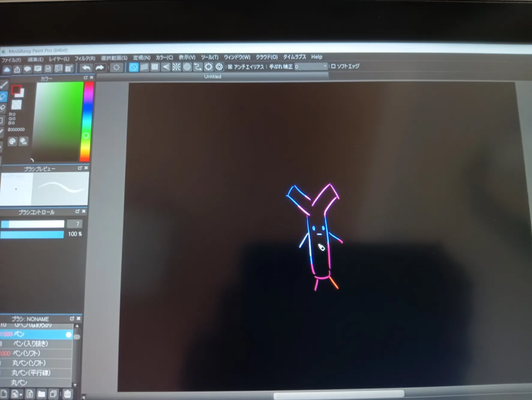Click the loading spinner toolbar icon
Screen dimensions: 532x400
click(116, 67)
